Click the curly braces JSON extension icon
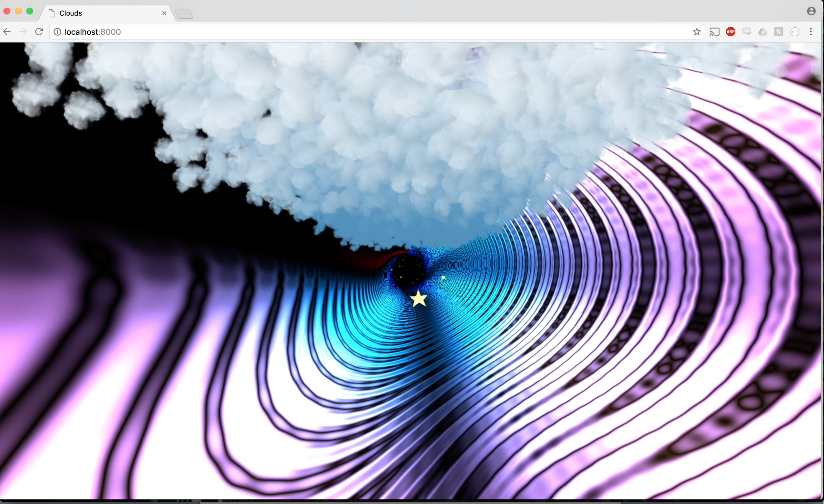 point(795,32)
